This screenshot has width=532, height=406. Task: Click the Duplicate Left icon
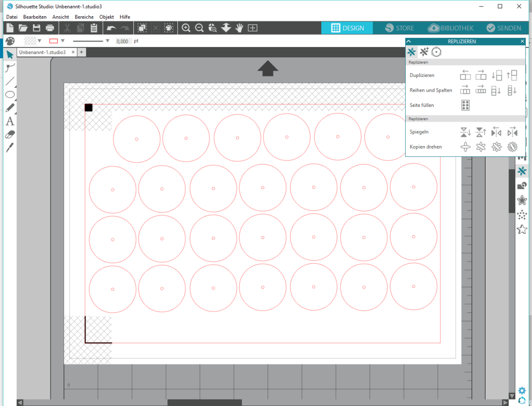[465, 75]
